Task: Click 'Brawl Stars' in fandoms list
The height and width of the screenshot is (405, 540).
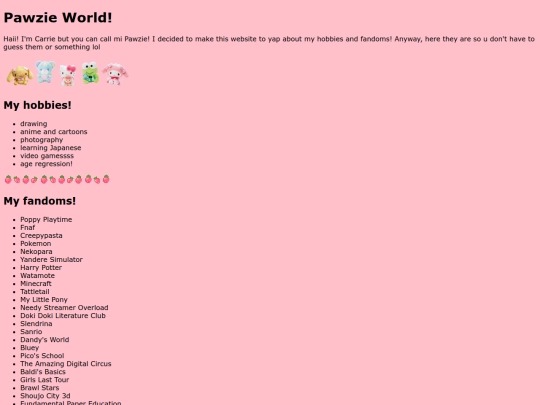Action: [x=40, y=387]
